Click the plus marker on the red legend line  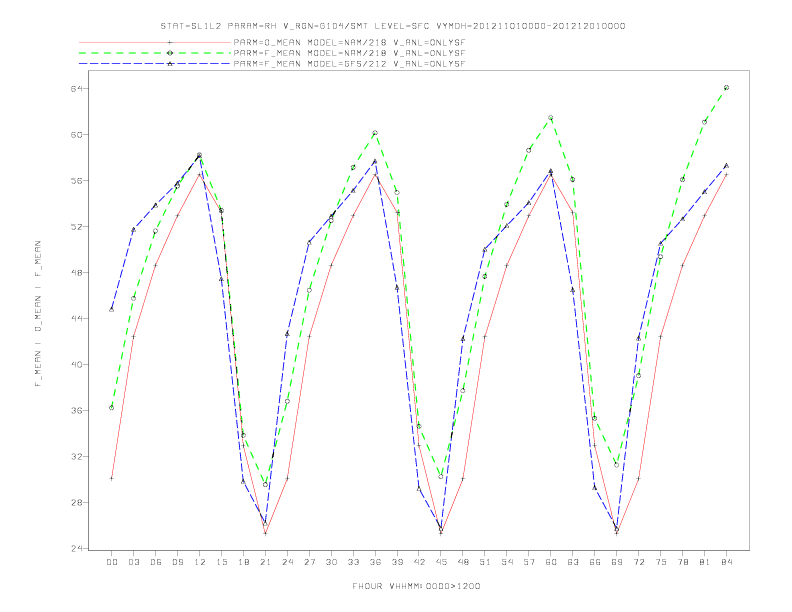tap(170, 43)
